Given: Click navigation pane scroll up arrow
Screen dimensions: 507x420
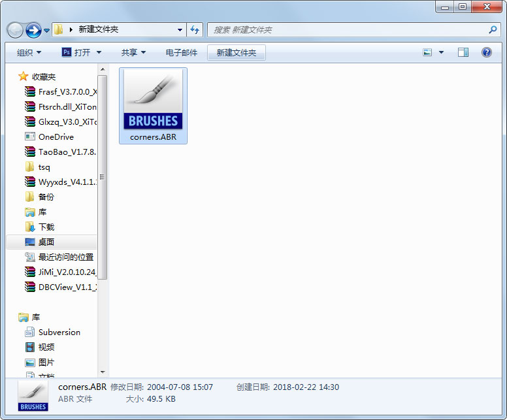Looking at the screenshot, I should point(103,69).
